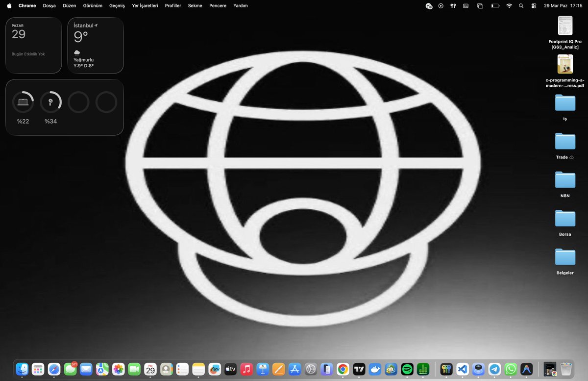588x381 pixels.
Task: Open Calendar showing 29 in the dock
Action: point(150,369)
